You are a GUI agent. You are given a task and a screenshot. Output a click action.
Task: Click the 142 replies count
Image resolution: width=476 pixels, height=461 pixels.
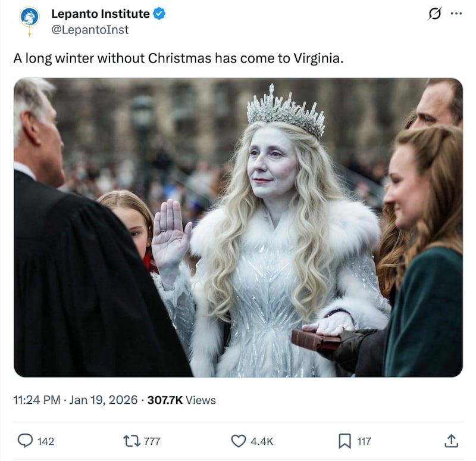point(46,441)
